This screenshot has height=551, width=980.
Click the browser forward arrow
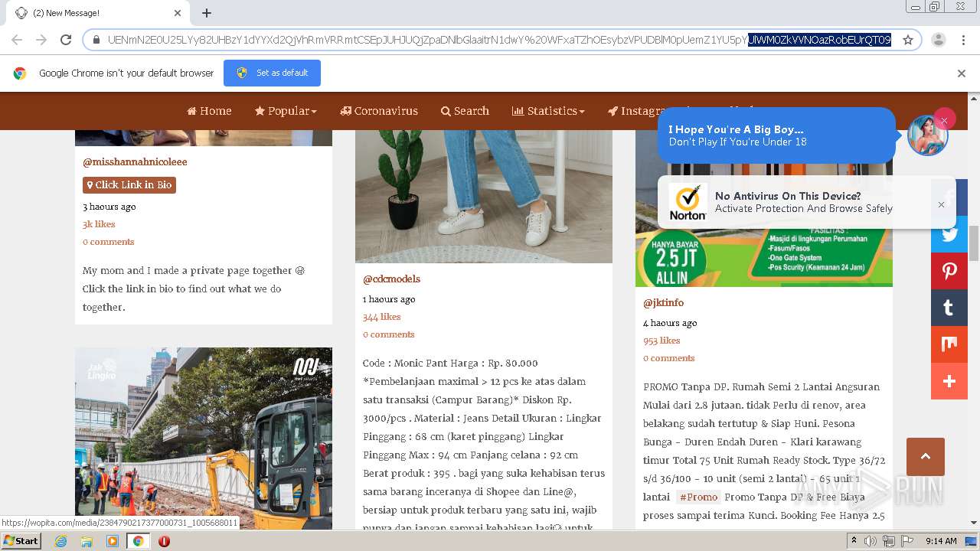[x=41, y=40]
